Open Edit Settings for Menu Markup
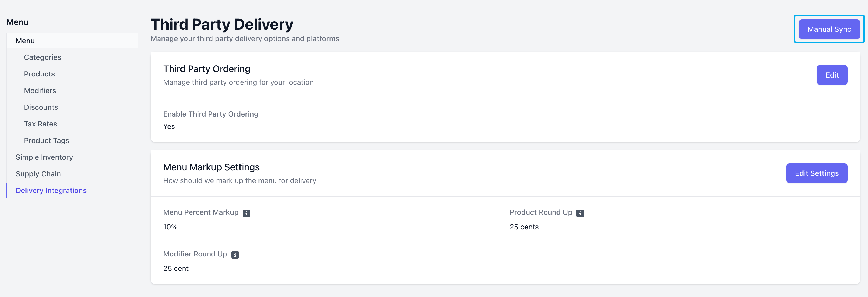Screen dimensions: 868x297 [817, 173]
